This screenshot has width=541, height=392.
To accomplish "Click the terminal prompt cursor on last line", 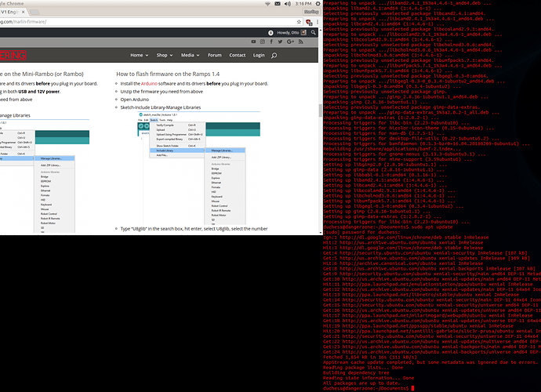I will (412, 388).
